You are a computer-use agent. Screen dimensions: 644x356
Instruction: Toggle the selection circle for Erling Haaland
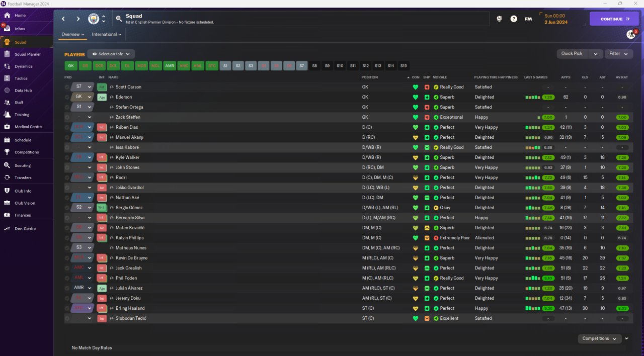click(67, 308)
